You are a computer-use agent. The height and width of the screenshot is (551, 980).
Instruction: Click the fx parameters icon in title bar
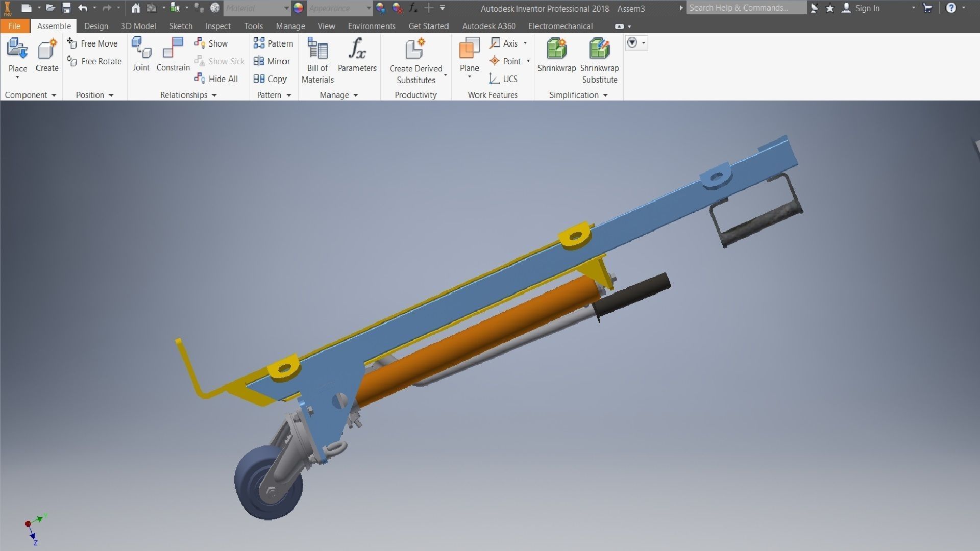point(413,8)
